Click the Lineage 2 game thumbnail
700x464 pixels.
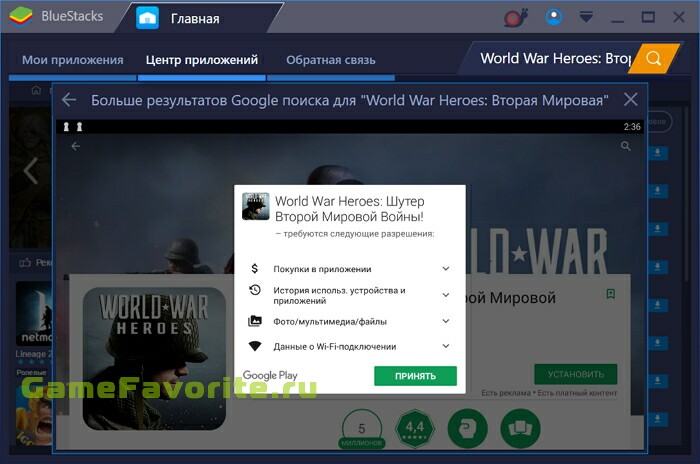34,314
